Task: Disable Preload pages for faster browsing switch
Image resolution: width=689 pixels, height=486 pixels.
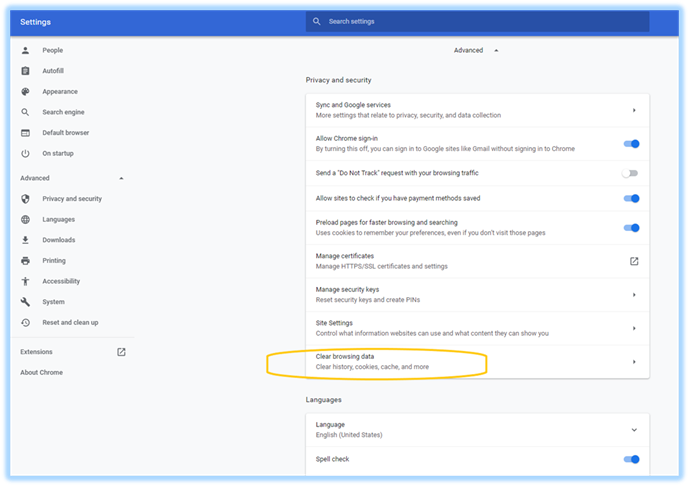Action: tap(631, 228)
